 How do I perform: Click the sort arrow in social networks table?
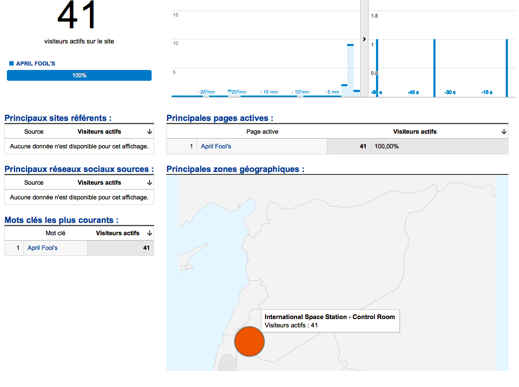point(149,183)
